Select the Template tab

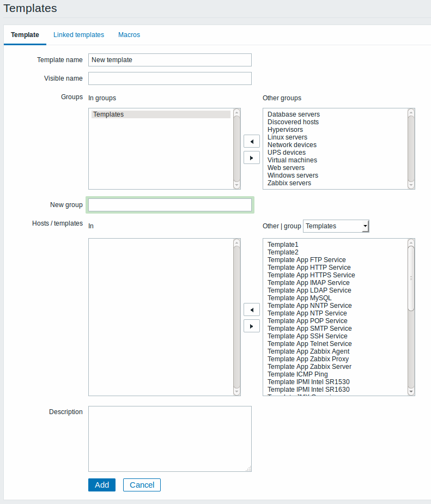point(25,35)
